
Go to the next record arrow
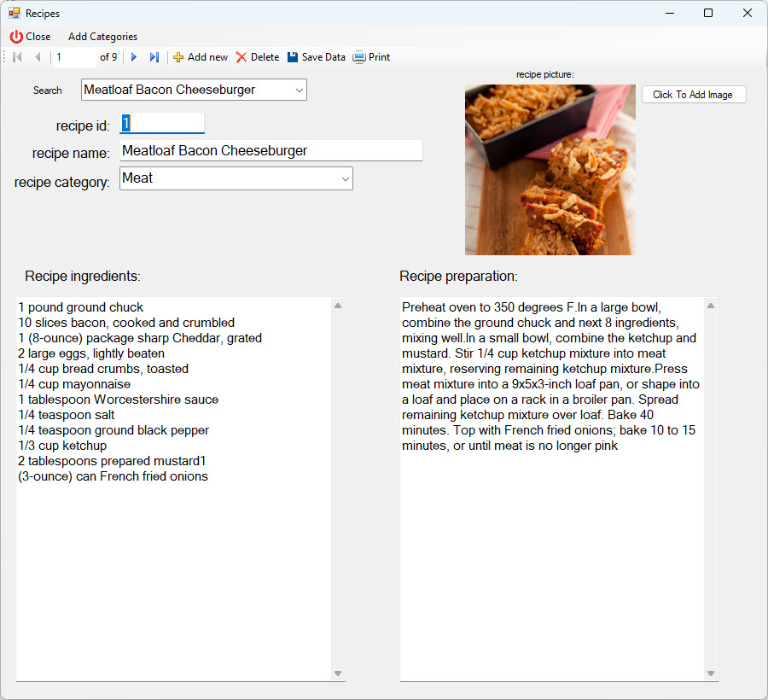point(134,57)
